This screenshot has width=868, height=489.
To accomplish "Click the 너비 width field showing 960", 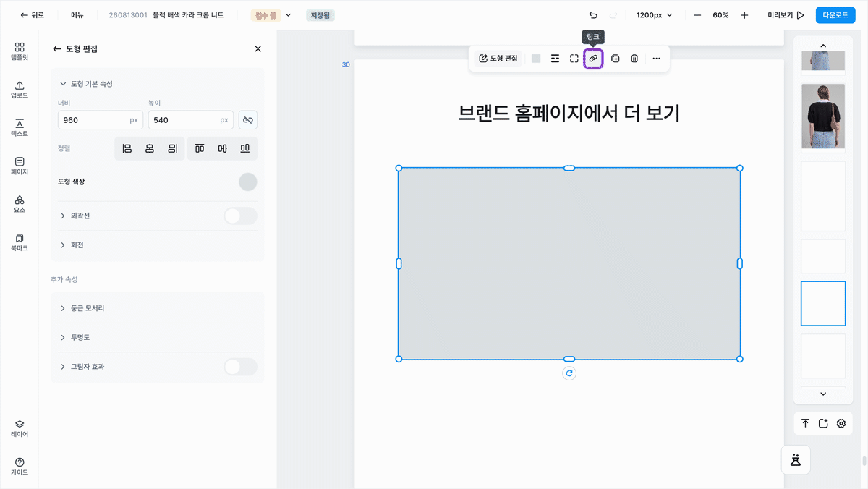I will pos(101,120).
